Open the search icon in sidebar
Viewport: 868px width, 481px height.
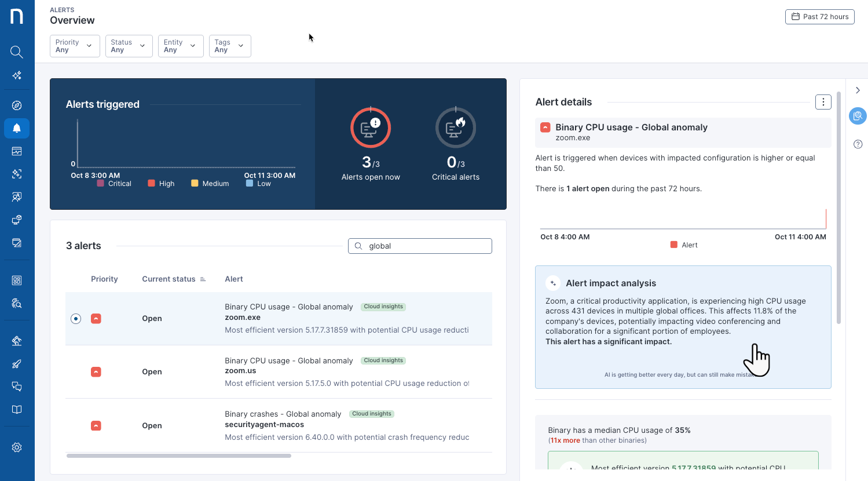[17, 52]
